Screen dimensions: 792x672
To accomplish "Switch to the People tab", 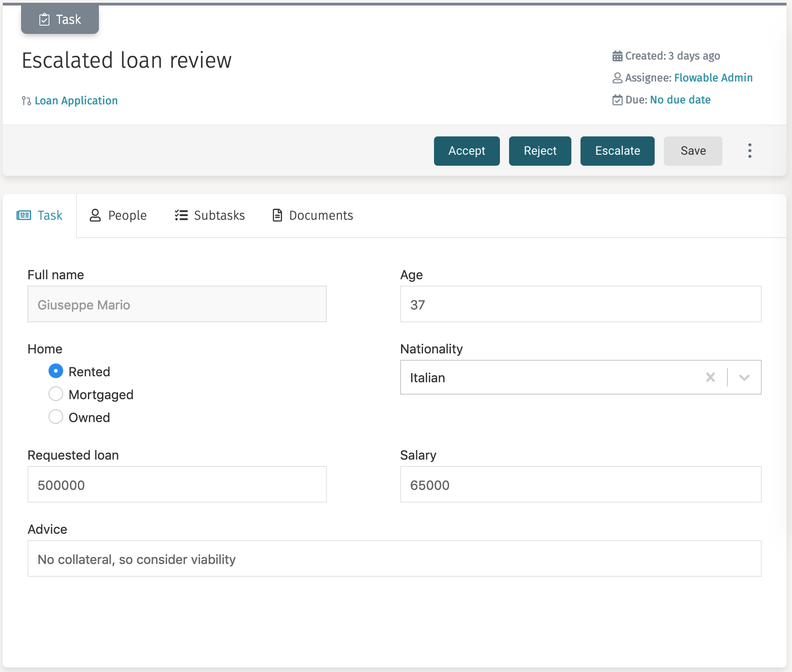I will [118, 215].
